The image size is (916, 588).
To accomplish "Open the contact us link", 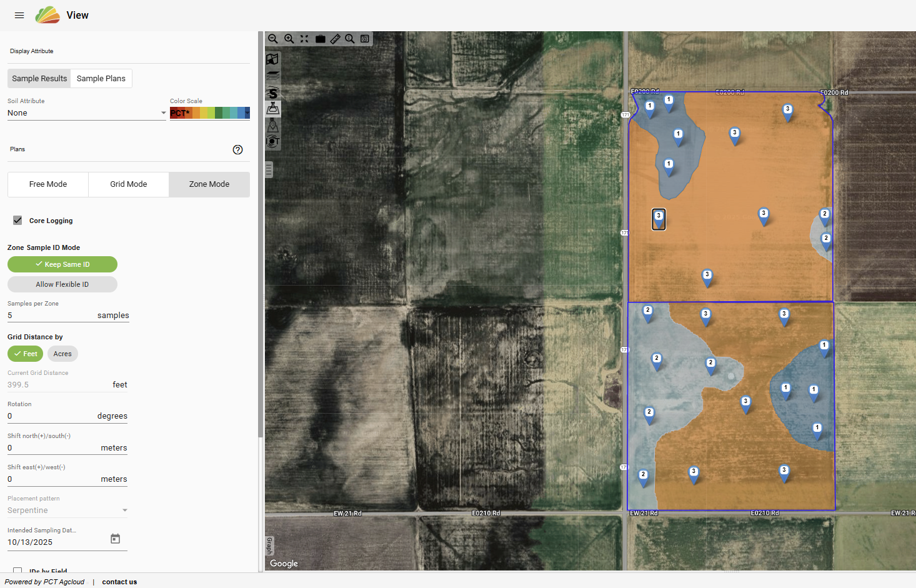I will [119, 582].
